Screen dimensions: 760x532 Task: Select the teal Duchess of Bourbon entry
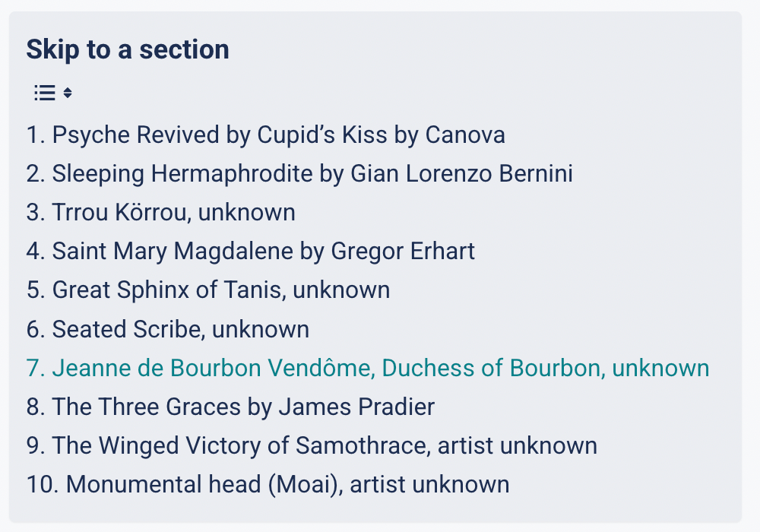point(367,368)
